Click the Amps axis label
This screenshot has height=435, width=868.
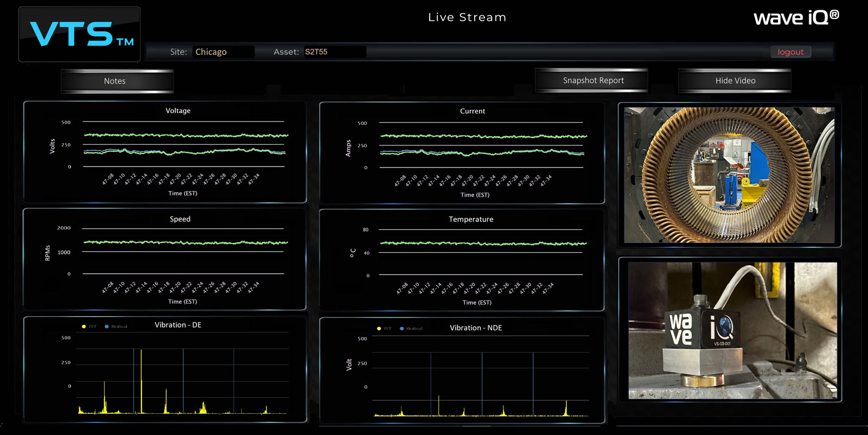point(348,149)
